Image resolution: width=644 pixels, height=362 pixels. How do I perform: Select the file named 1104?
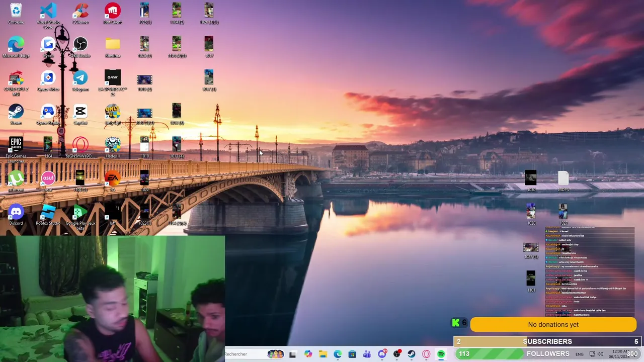48,148
